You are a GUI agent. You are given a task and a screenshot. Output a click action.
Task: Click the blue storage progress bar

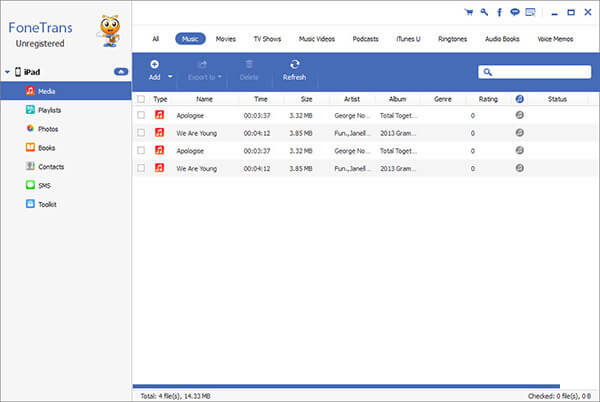pos(346,386)
